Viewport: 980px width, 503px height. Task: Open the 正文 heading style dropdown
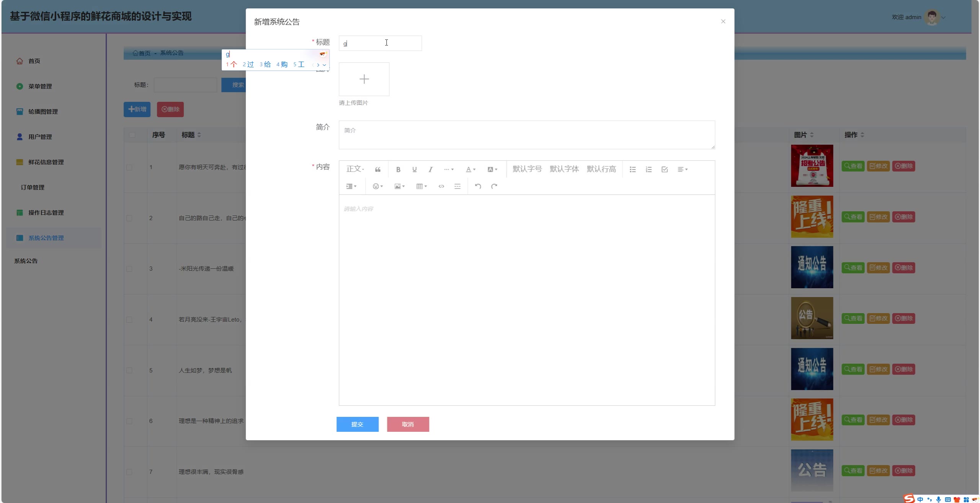[355, 169]
